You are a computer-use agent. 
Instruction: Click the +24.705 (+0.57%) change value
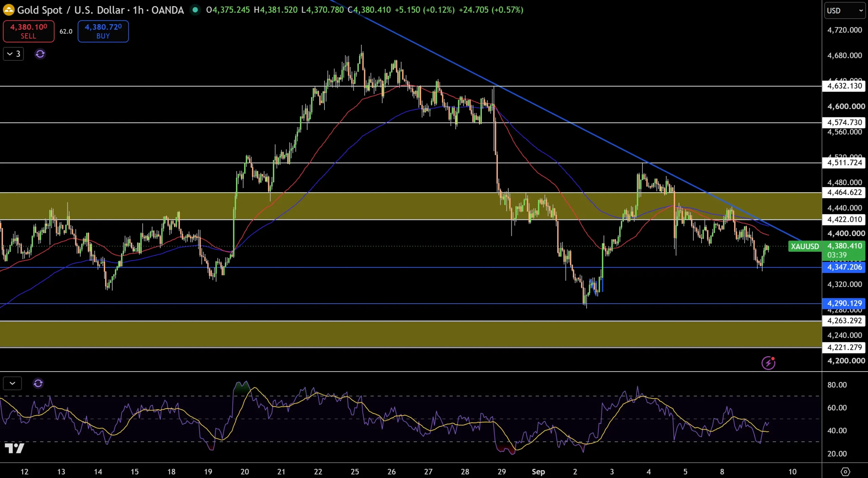(x=491, y=10)
